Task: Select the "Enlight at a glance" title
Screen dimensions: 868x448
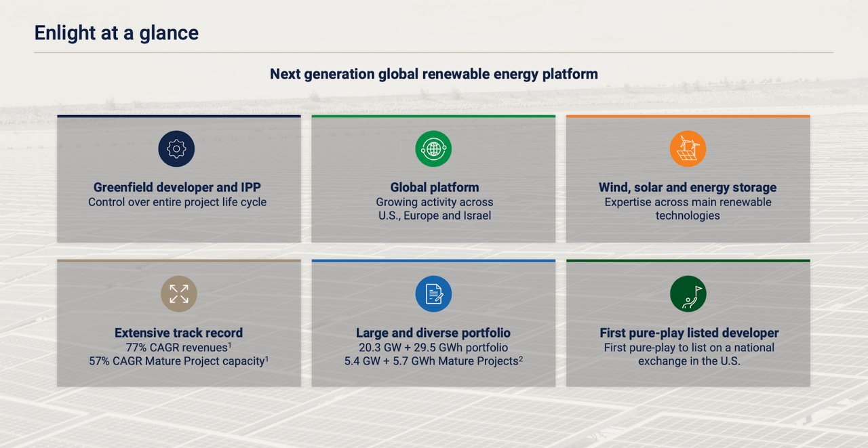Action: pyautogui.click(x=117, y=33)
